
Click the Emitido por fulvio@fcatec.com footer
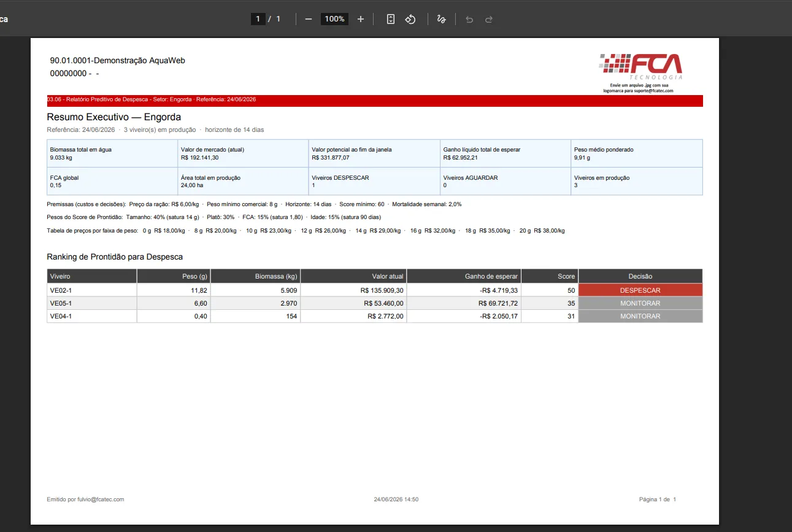[x=86, y=499]
